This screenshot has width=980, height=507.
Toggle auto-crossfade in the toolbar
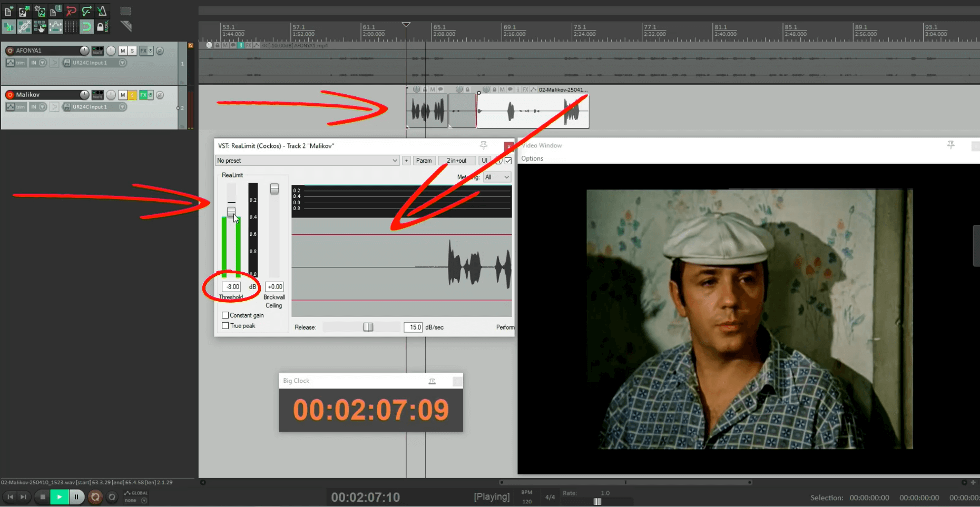click(x=9, y=26)
